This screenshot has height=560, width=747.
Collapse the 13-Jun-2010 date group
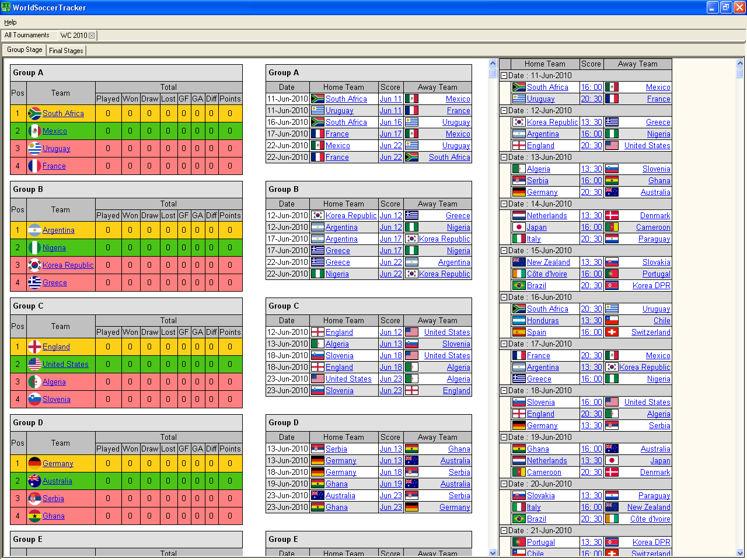(x=503, y=157)
